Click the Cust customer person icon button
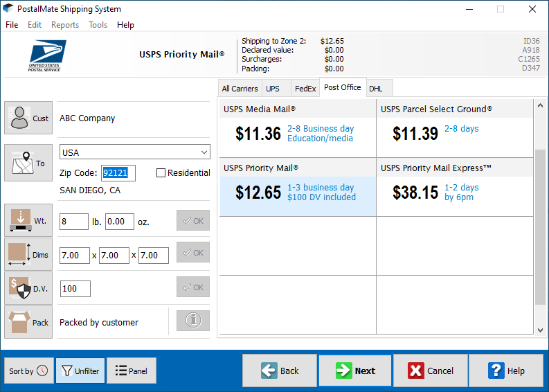 pos(28,118)
